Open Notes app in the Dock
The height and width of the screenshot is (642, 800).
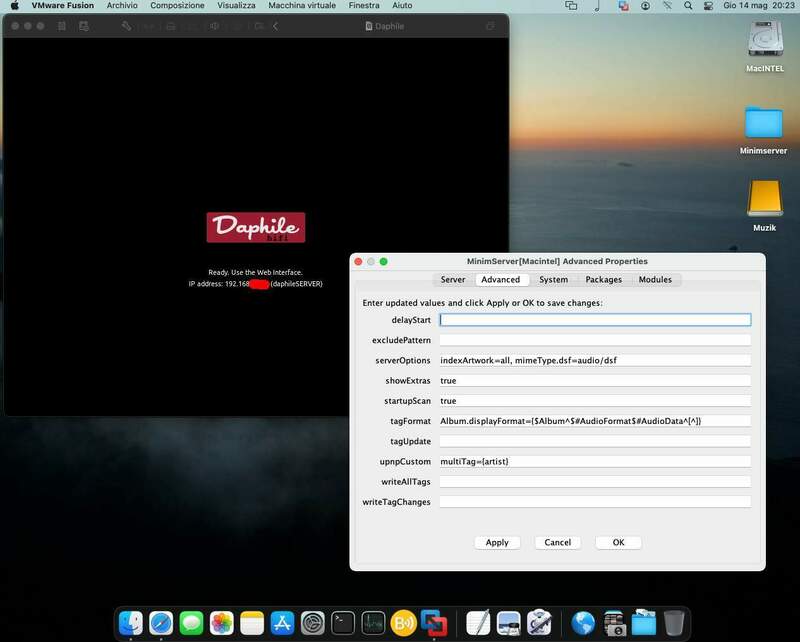point(252,623)
